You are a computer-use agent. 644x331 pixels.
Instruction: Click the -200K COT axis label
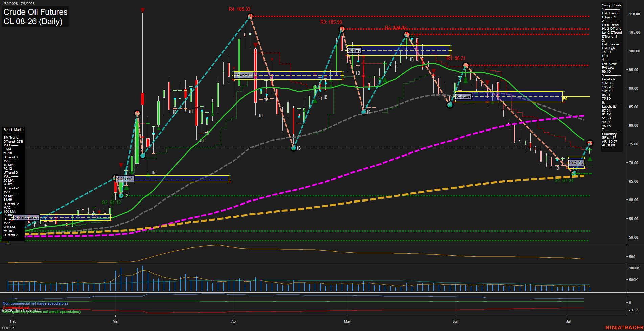coord(634,310)
